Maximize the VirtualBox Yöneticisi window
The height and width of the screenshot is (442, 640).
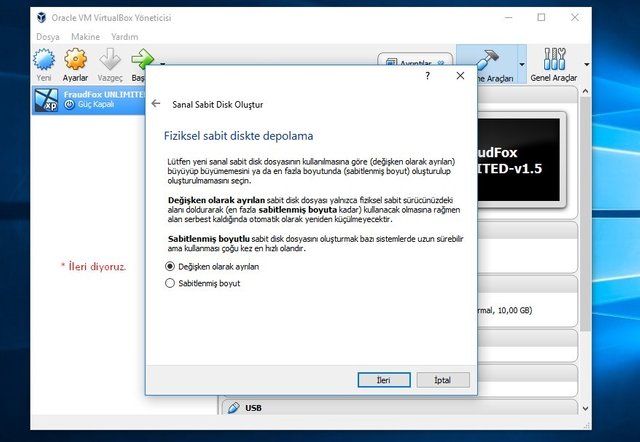pyautogui.click(x=541, y=17)
